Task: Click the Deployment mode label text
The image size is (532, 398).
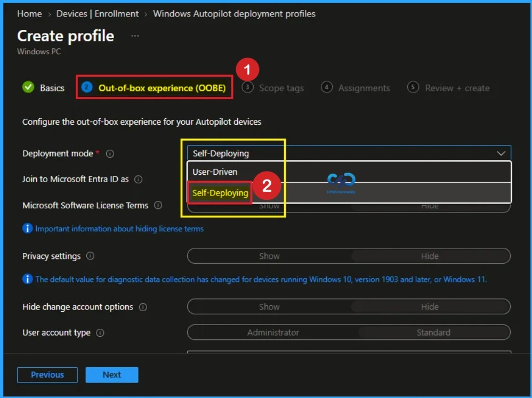Action: click(58, 153)
